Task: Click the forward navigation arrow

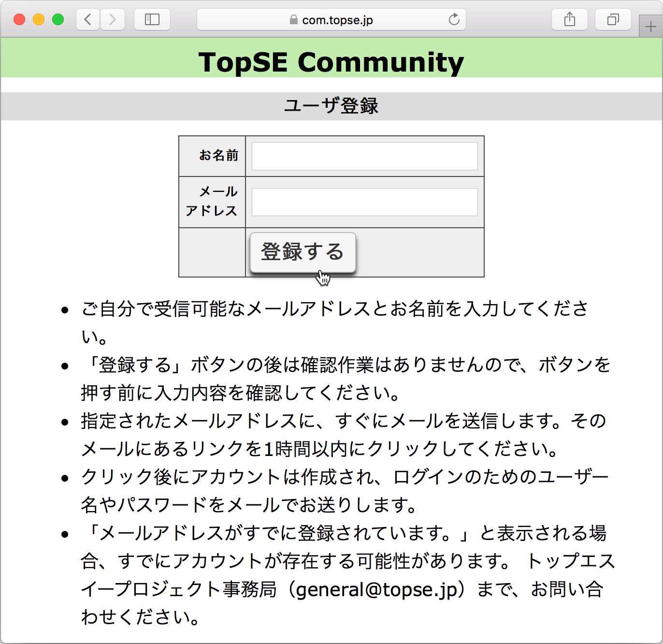Action: click(x=113, y=20)
